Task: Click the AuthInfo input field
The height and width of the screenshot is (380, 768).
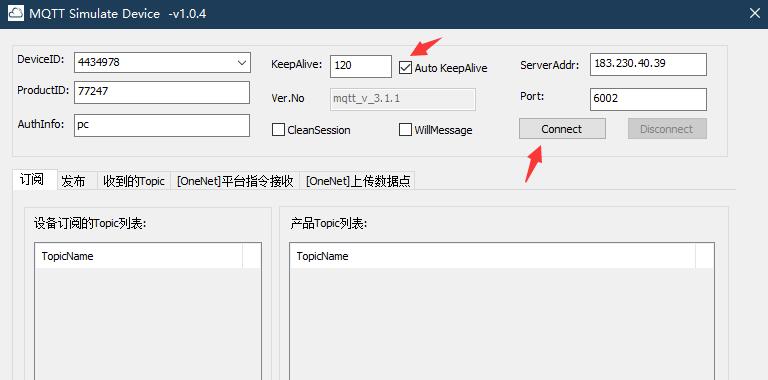Action: tap(162, 125)
